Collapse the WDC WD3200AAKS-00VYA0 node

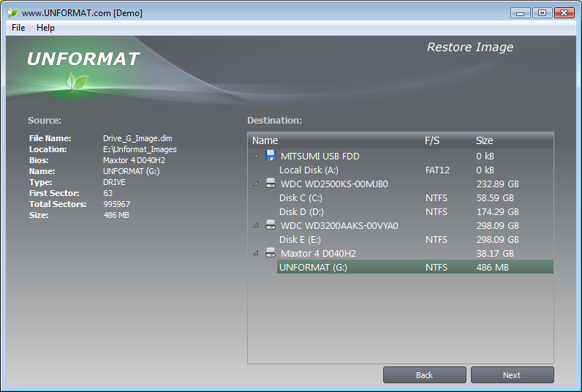tap(256, 225)
